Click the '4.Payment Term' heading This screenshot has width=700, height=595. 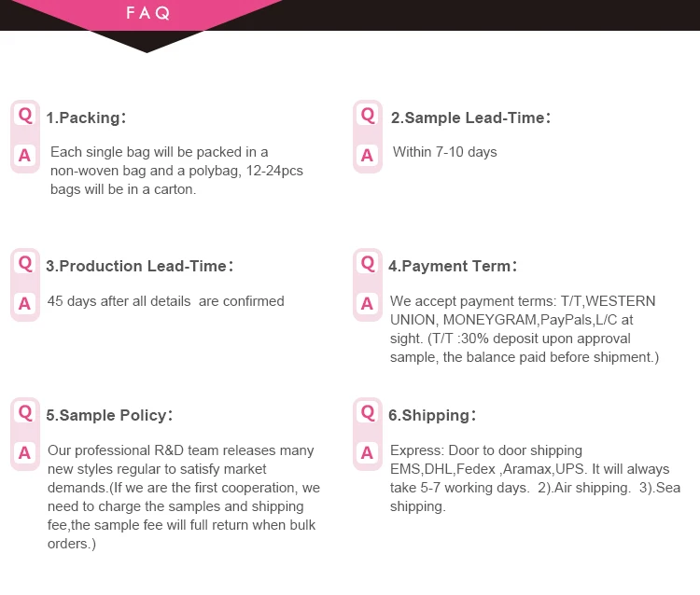click(x=453, y=267)
